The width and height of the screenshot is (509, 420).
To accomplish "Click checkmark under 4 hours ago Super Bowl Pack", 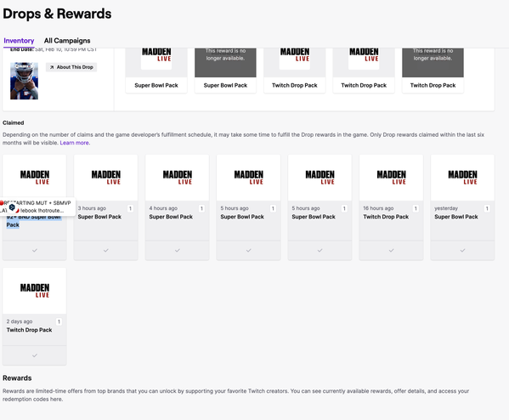I will click(x=178, y=251).
